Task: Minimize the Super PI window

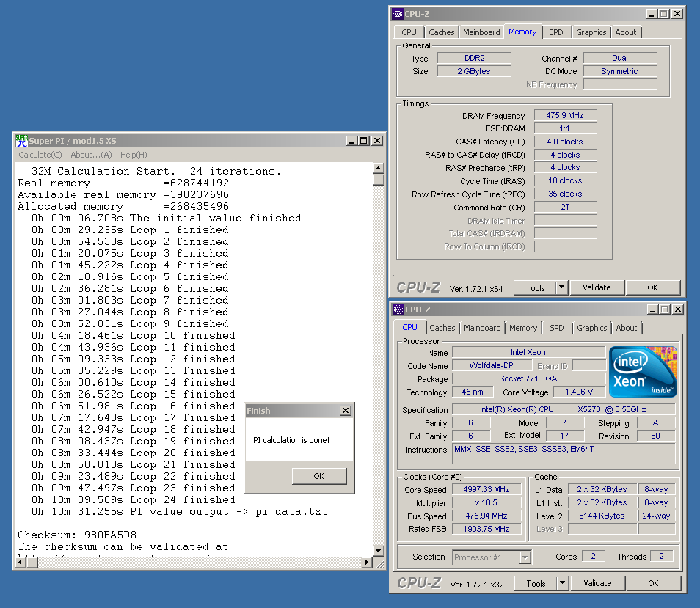Action: 351,141
